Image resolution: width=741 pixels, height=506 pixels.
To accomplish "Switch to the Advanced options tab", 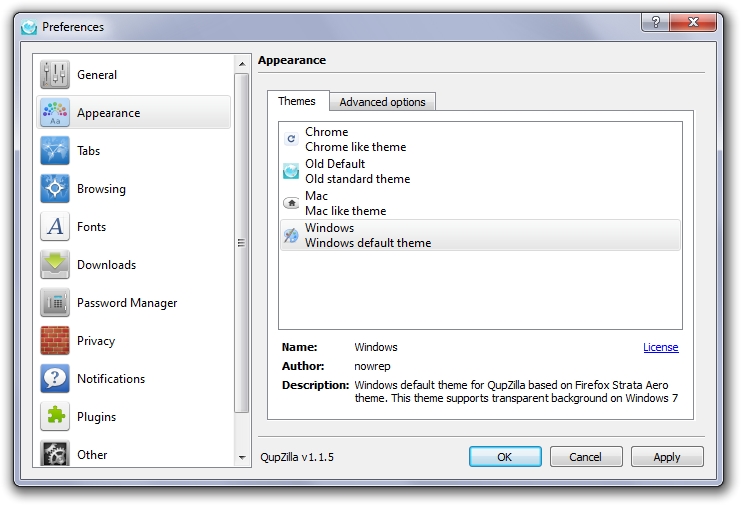I will [382, 102].
